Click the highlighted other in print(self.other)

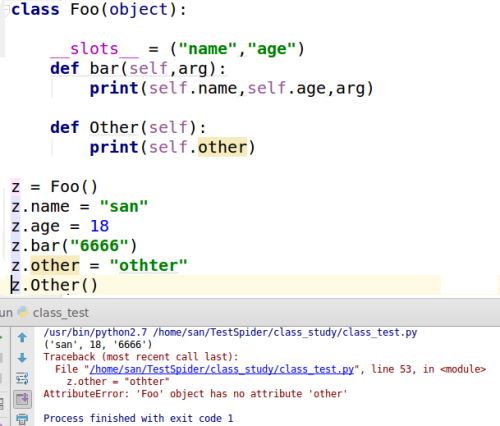222,147
